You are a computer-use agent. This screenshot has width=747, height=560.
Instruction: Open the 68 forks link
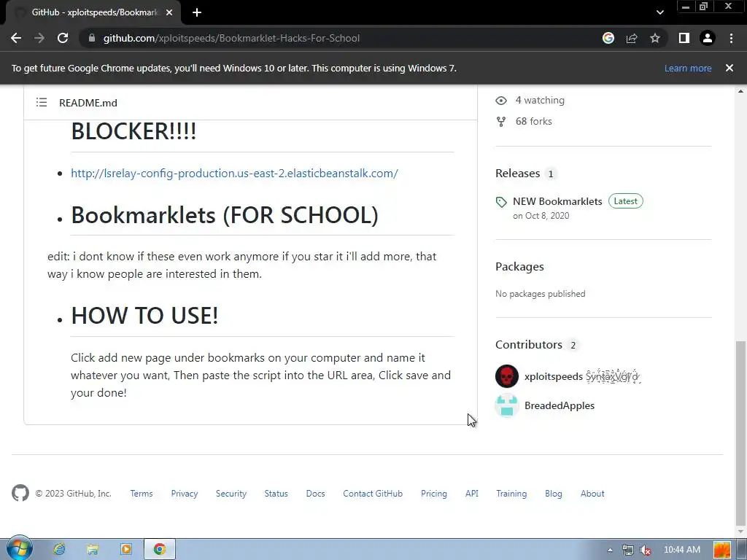coord(533,122)
